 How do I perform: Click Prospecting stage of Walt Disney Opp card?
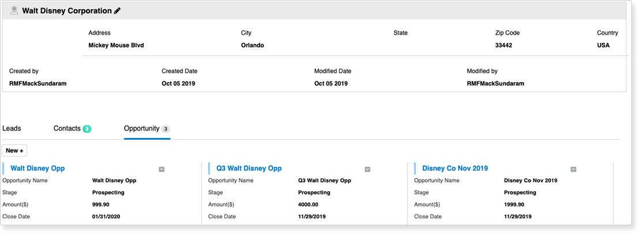(108, 192)
